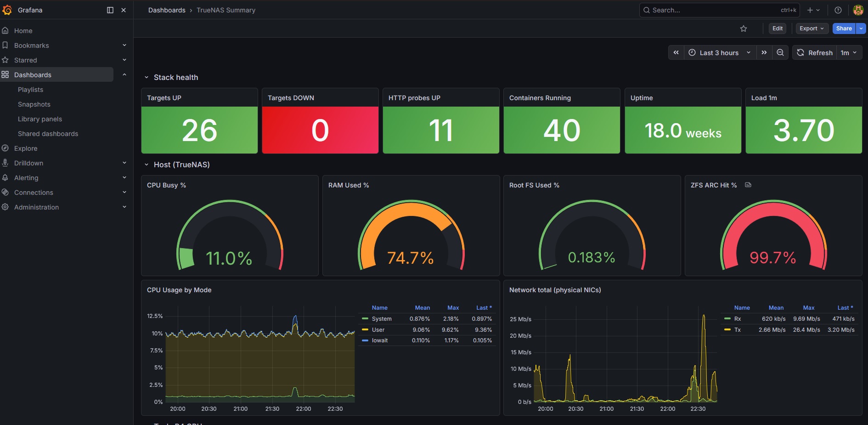Open the Last 3 hours time picker
This screenshot has height=425, width=868.
tap(720, 52)
